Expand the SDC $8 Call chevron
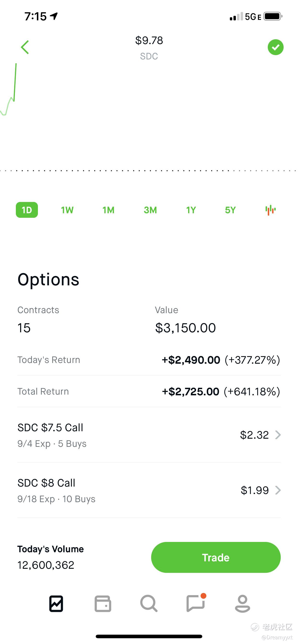The image size is (298, 644). [x=278, y=490]
